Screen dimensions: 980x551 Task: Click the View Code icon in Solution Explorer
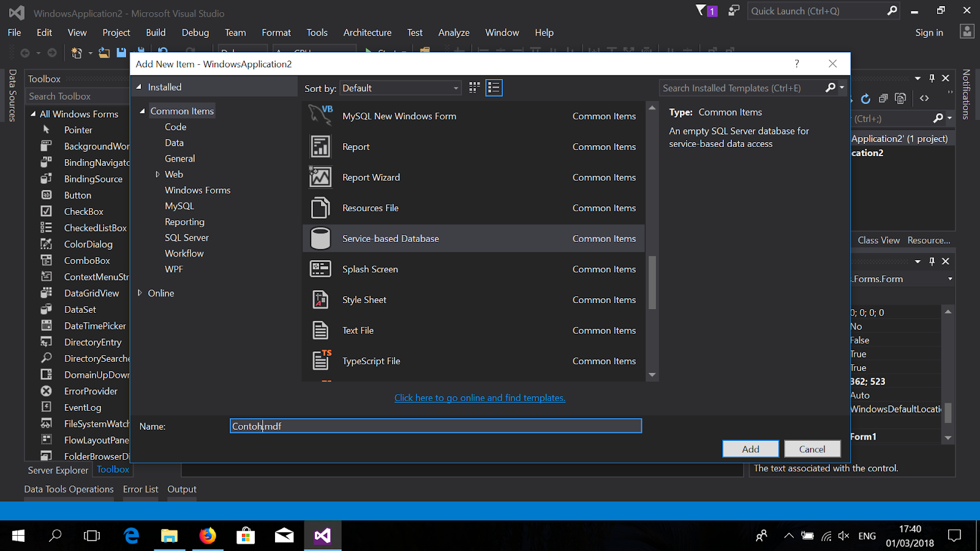(x=924, y=99)
